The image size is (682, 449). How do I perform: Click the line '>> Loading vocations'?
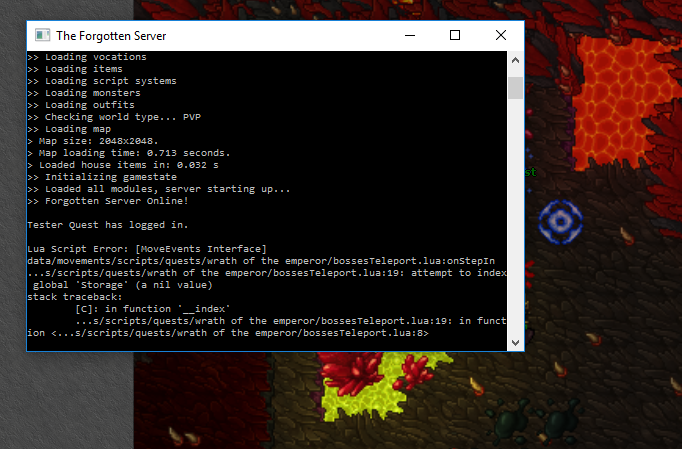[87, 57]
